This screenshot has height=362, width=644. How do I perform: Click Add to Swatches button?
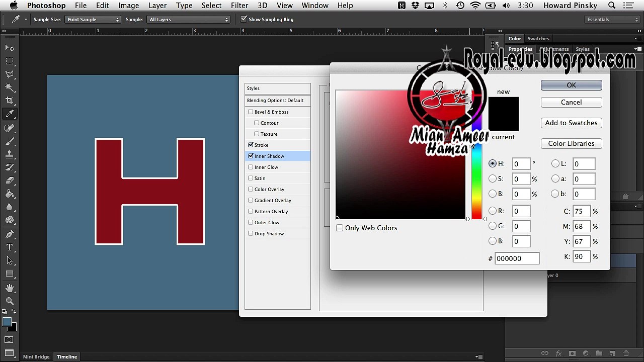pos(571,123)
